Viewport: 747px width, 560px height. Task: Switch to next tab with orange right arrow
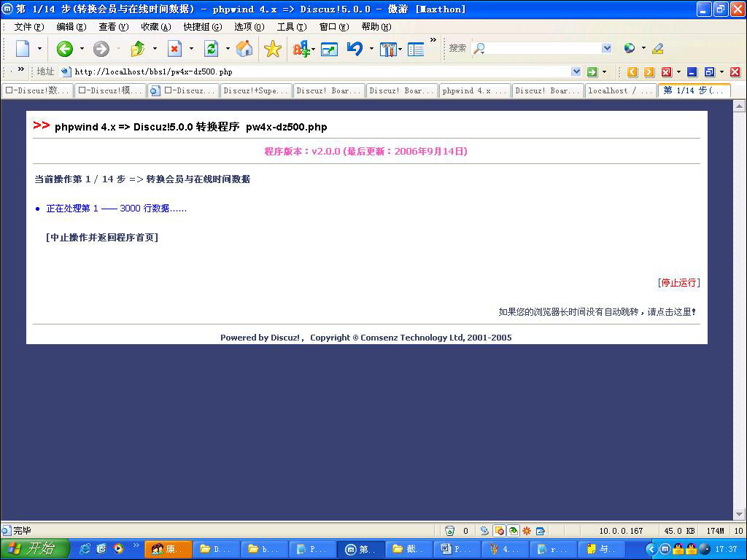click(649, 72)
